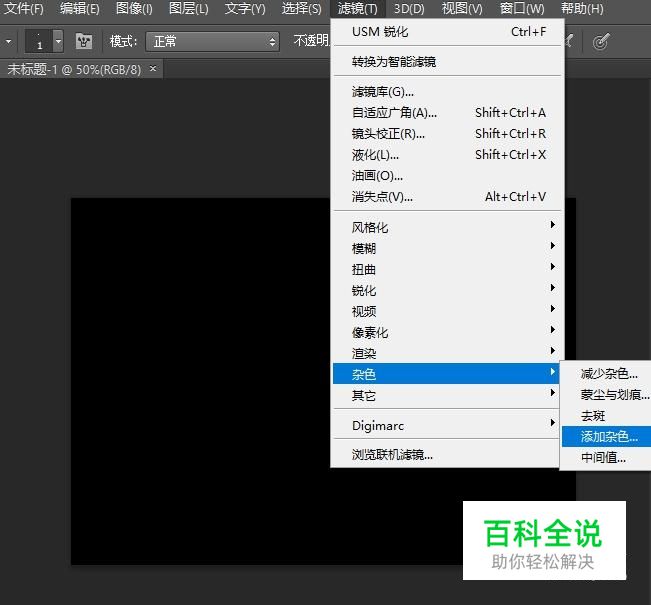
Task: Open 消失点(V)... filter
Action: [448, 196]
